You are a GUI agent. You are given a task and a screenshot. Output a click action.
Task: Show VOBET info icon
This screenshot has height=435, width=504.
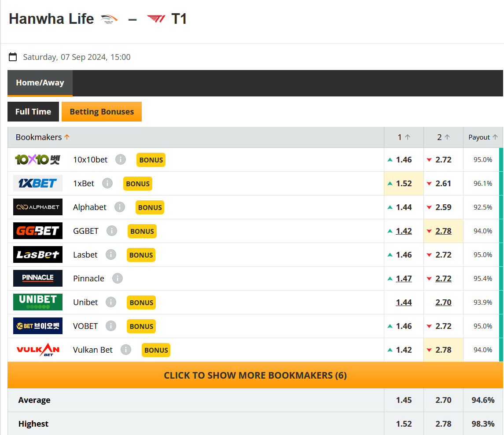point(111,326)
